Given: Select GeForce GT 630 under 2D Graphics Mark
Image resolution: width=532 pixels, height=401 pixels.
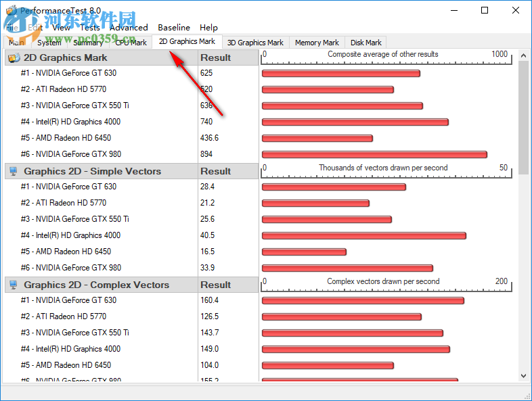Looking at the screenshot, I should pos(68,73).
